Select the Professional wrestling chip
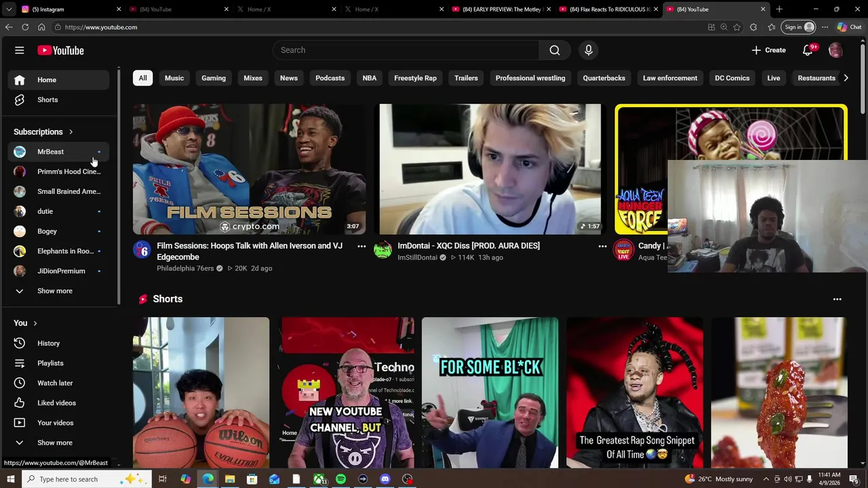This screenshot has height=488, width=868. (x=530, y=78)
